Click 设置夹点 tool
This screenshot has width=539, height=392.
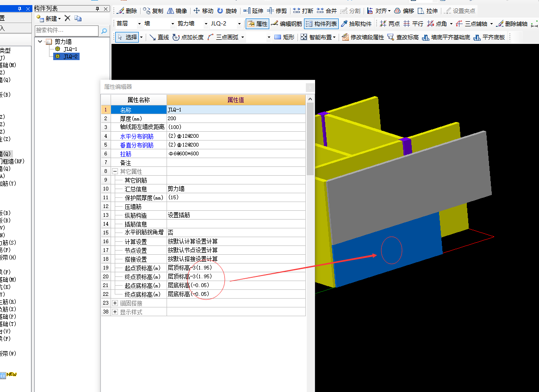(459, 11)
